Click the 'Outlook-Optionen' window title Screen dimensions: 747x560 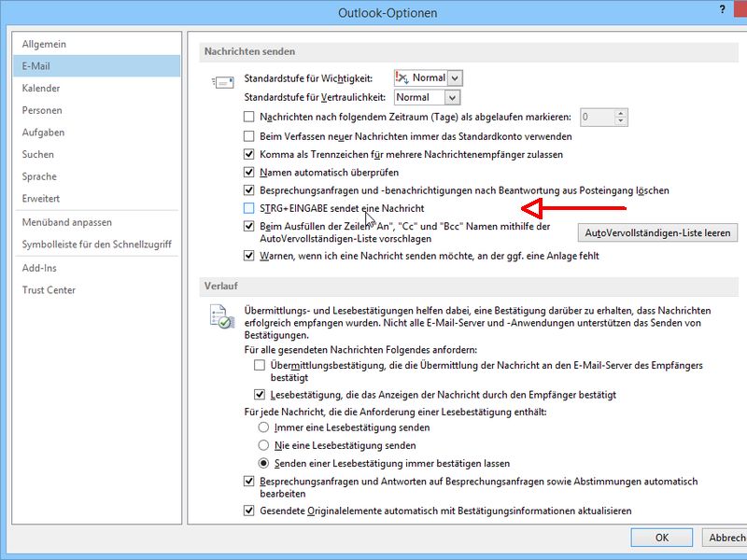388,13
